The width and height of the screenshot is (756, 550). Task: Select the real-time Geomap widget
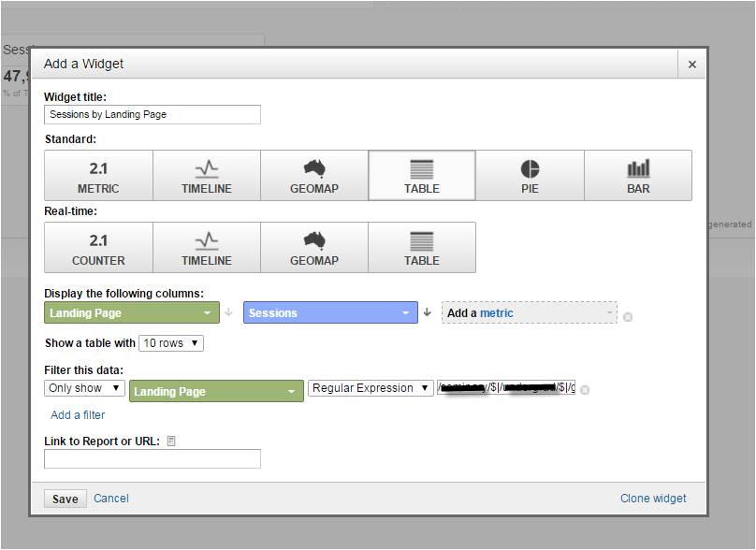[x=314, y=248]
